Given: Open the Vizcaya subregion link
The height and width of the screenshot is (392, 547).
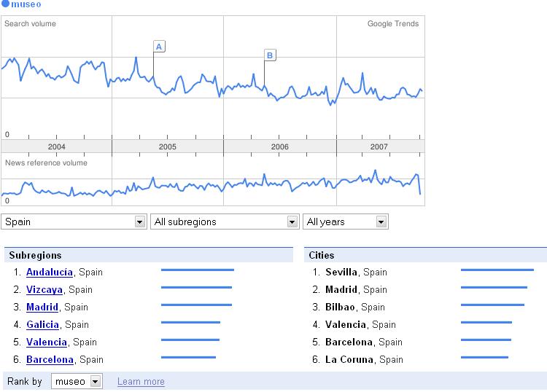Looking at the screenshot, I should [x=45, y=289].
